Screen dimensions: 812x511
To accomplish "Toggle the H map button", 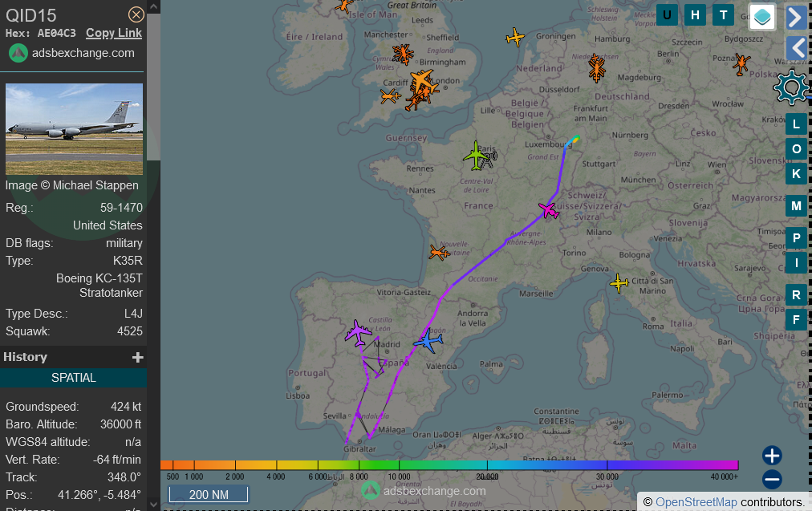I will [x=695, y=15].
